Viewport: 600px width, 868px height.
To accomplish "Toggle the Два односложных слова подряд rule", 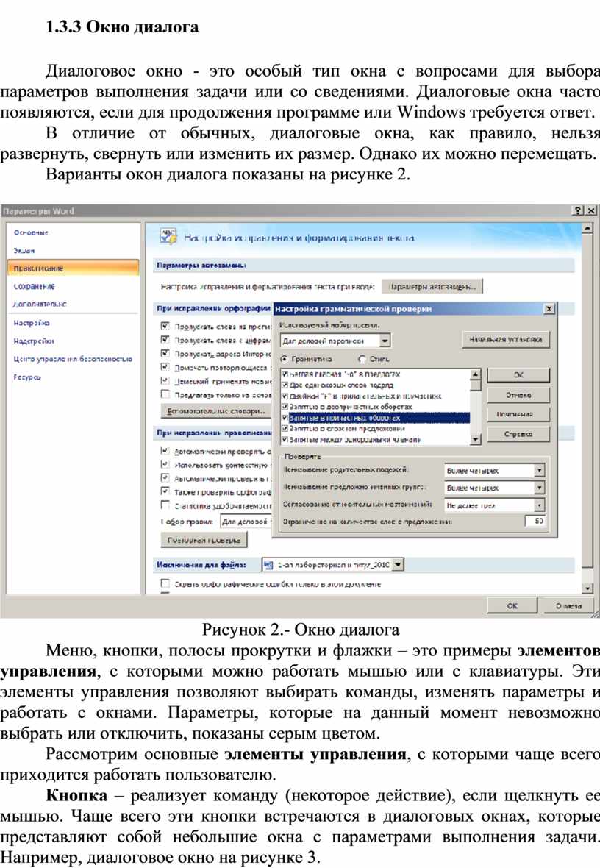I will (x=285, y=385).
